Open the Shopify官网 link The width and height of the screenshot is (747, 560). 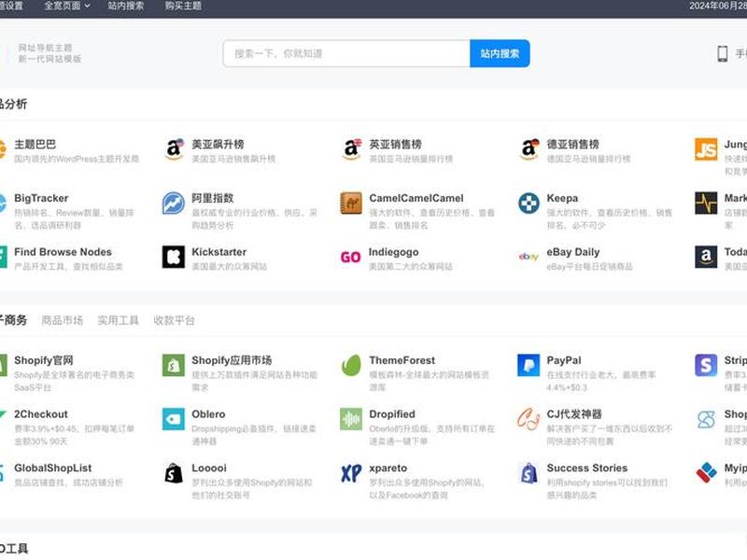(x=43, y=360)
